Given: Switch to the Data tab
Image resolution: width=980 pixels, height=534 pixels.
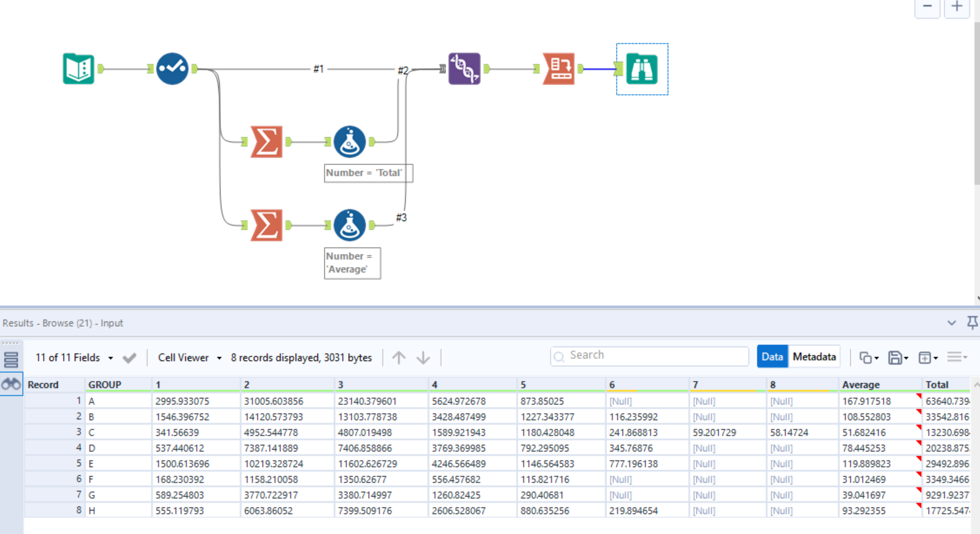Looking at the screenshot, I should (772, 357).
